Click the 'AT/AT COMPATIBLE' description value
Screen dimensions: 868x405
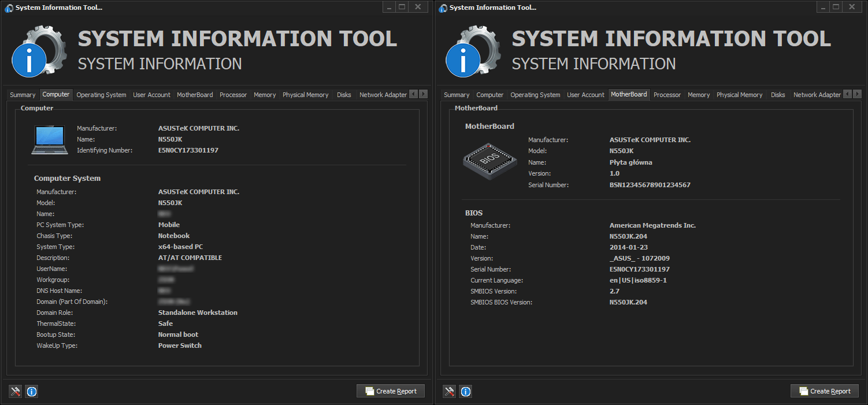coord(190,258)
